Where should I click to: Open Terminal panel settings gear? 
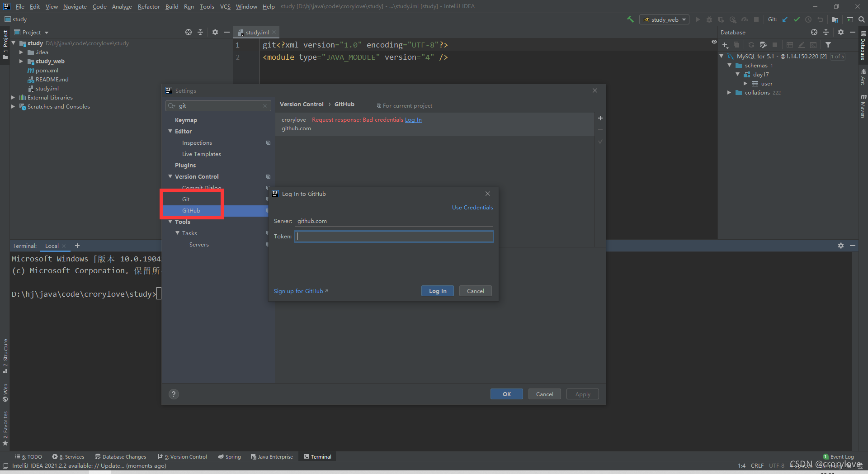click(x=841, y=246)
